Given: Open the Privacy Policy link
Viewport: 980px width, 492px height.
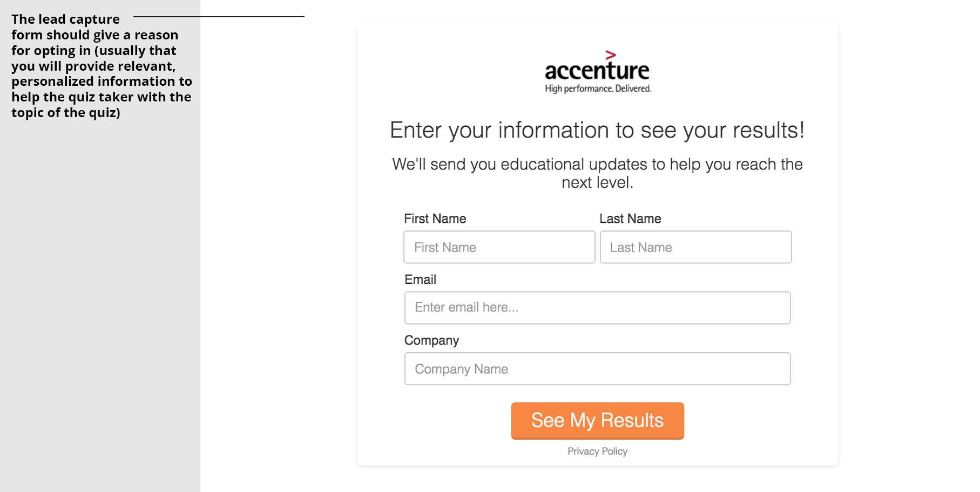Looking at the screenshot, I should point(597,452).
